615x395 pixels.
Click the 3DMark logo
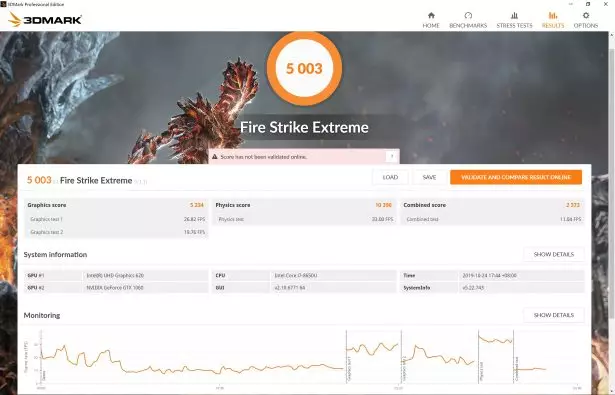pos(45,19)
